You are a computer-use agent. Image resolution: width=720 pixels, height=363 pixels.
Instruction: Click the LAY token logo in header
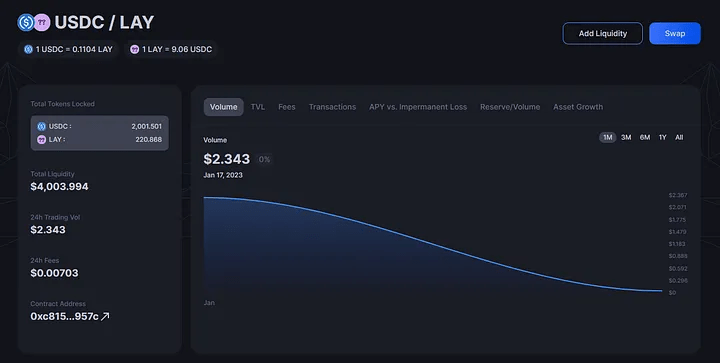coord(42,22)
